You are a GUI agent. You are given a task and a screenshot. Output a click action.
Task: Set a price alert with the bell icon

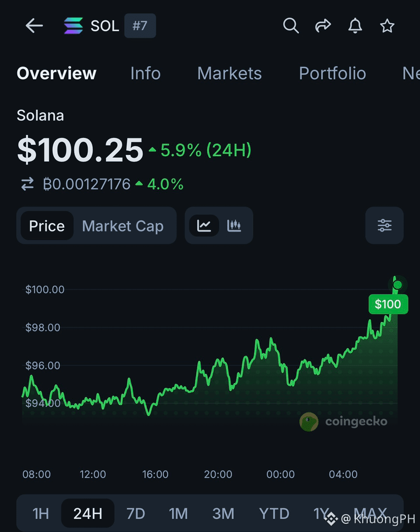click(355, 26)
